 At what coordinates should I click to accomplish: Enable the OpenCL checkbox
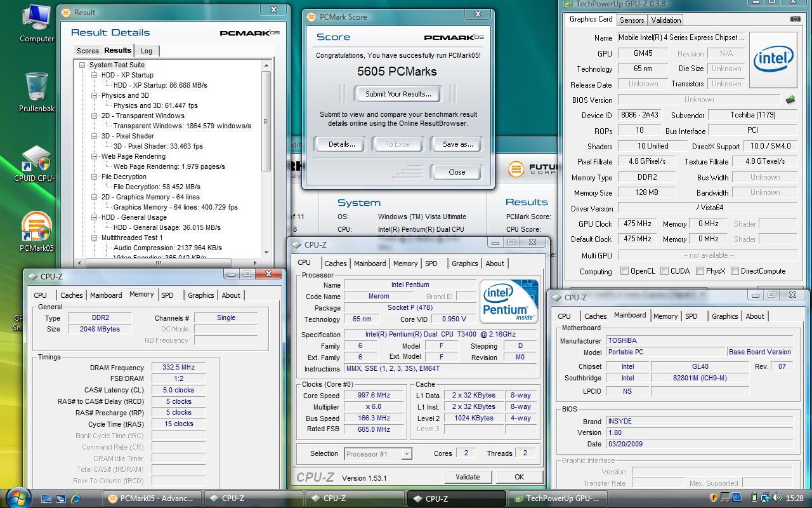(625, 271)
